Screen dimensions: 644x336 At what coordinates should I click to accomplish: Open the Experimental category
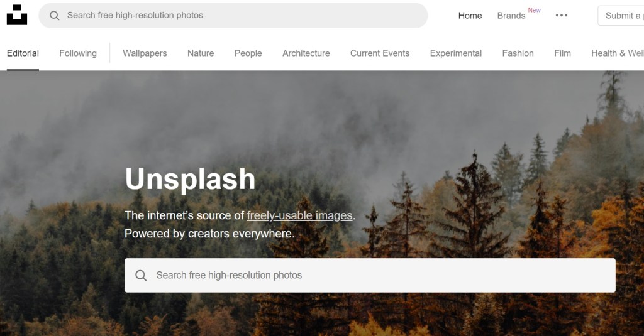click(456, 53)
